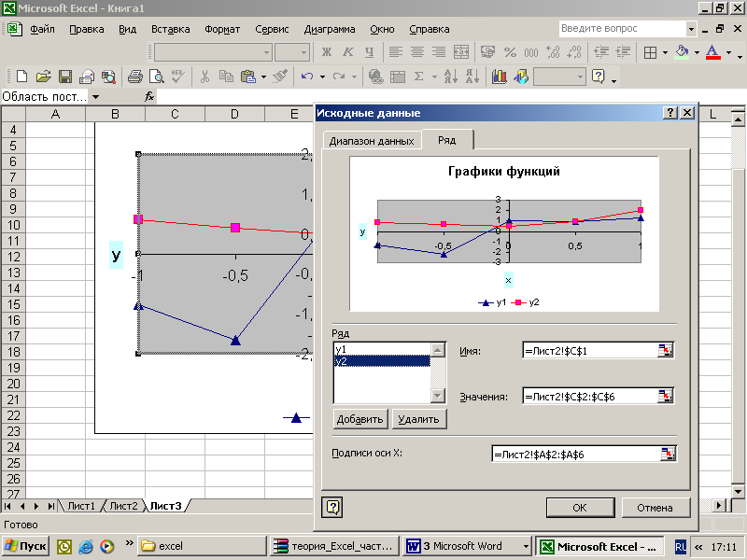Viewport: 747px width, 560px height.
Task: Click the Введите вопрос help search box
Action: coord(622,29)
